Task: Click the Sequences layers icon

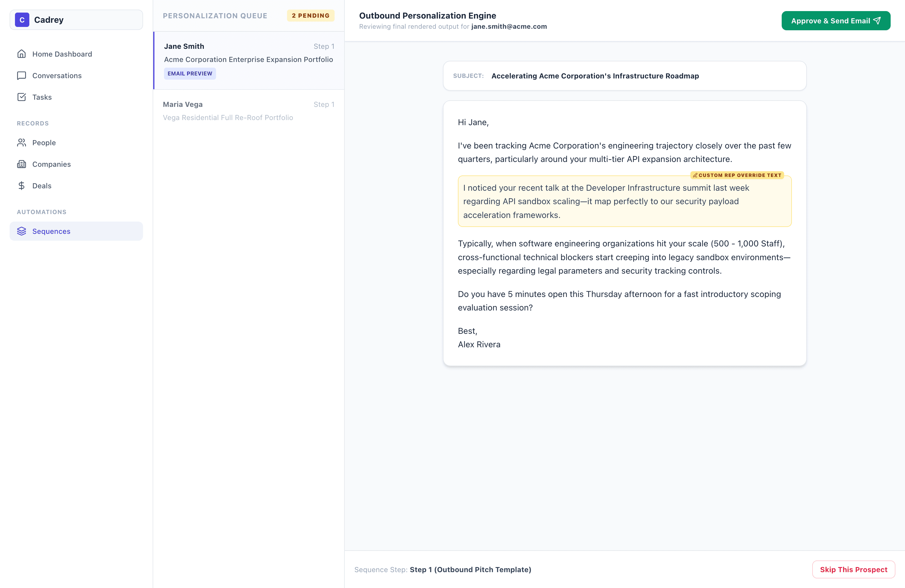Action: pyautogui.click(x=22, y=231)
